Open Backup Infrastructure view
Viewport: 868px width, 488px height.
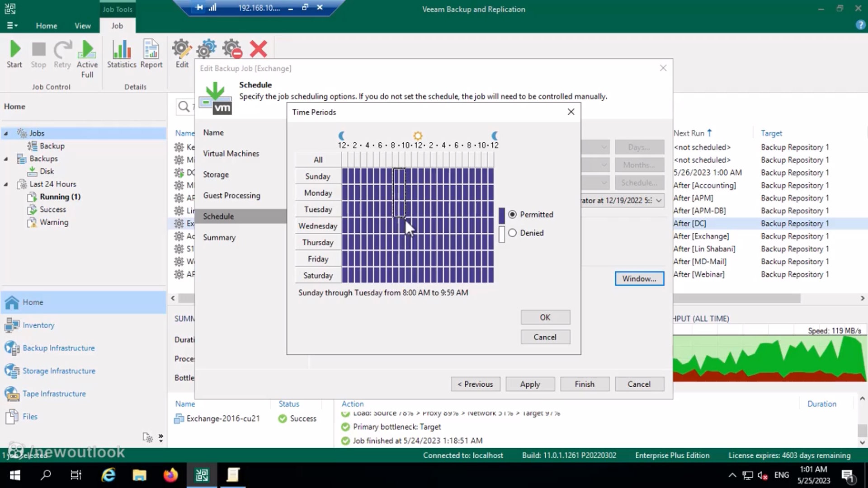[59, 348]
